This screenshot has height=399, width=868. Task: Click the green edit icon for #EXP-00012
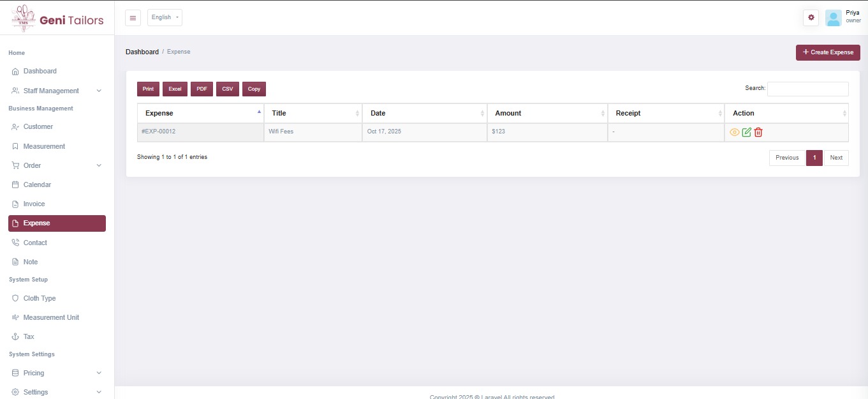coord(746,132)
